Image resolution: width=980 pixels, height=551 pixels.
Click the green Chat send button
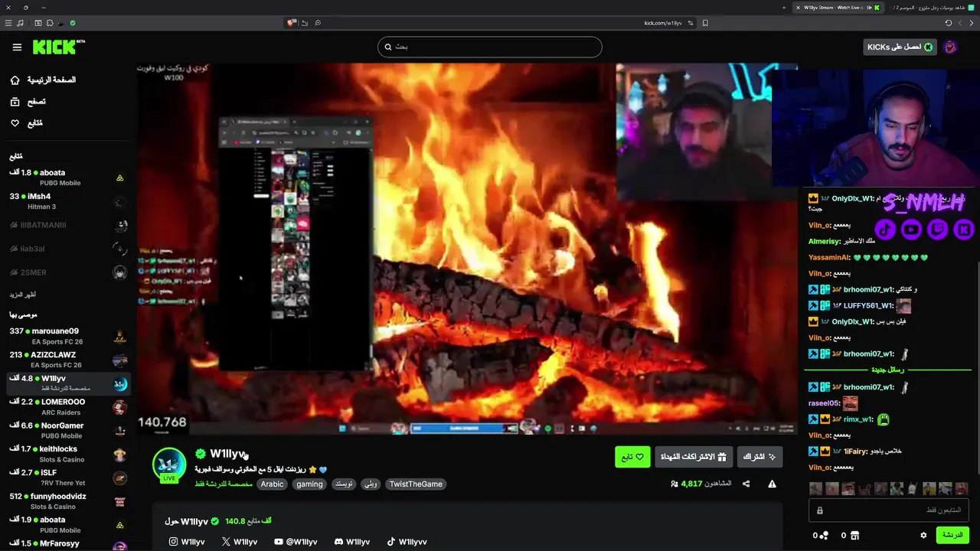[x=952, y=535]
